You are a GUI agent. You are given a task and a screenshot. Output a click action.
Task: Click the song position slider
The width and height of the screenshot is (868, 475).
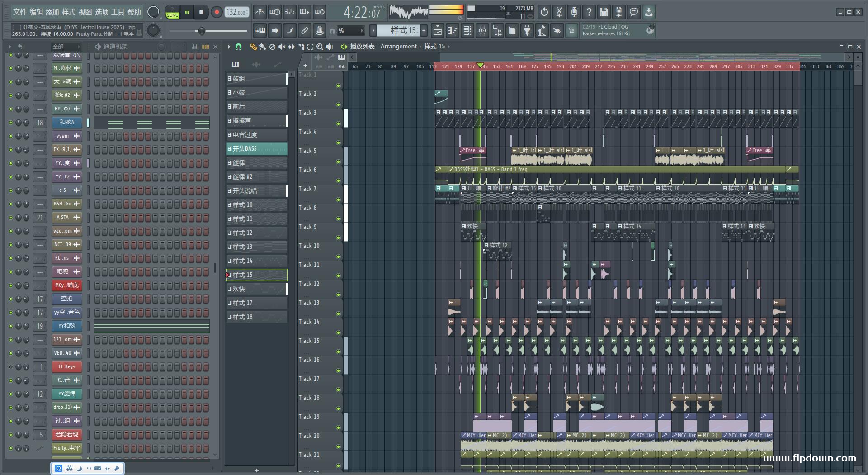[x=208, y=31]
